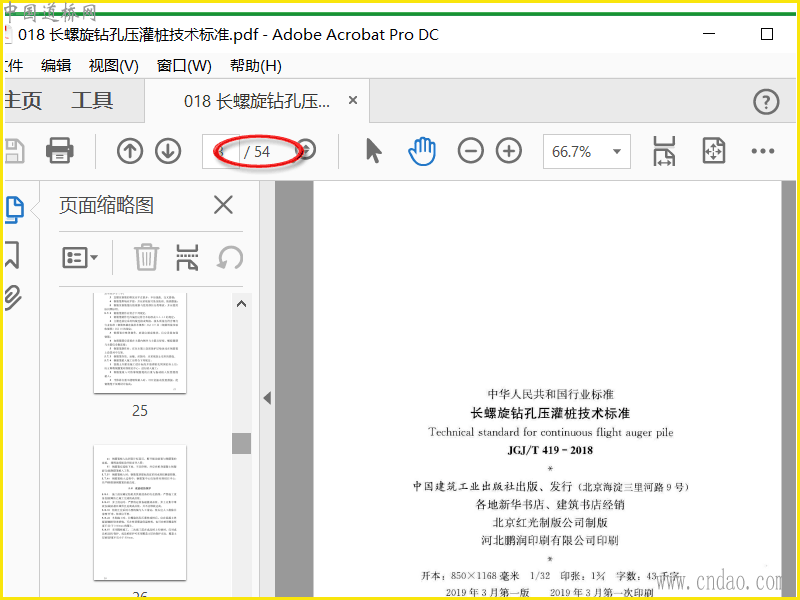Rotate pages icon in thumbnails panel
This screenshot has width=800, height=600.
click(x=230, y=258)
